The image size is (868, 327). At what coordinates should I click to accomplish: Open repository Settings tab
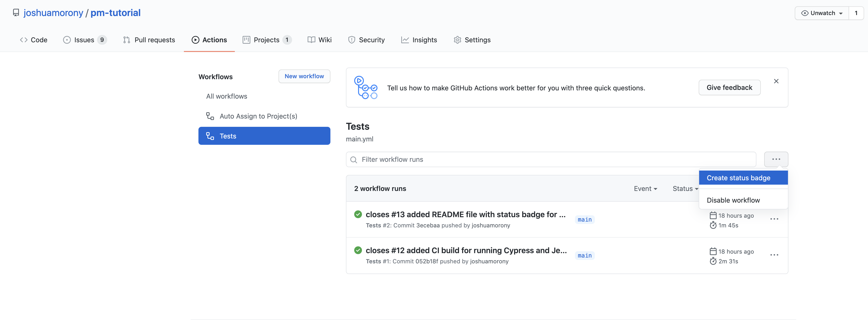472,40
